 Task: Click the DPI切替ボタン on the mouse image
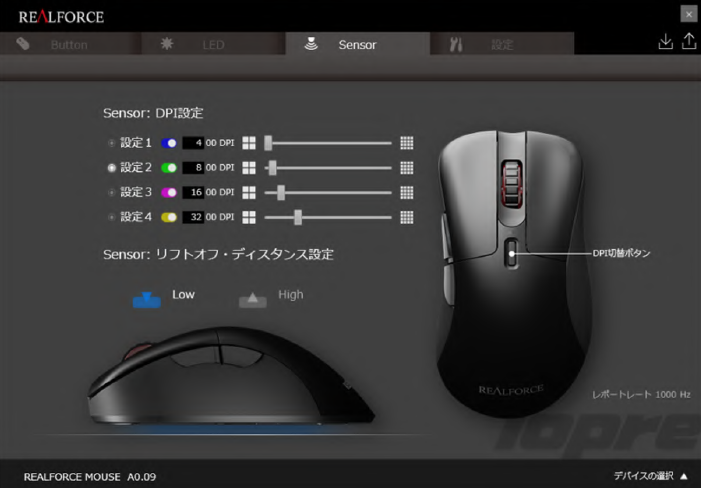[512, 253]
